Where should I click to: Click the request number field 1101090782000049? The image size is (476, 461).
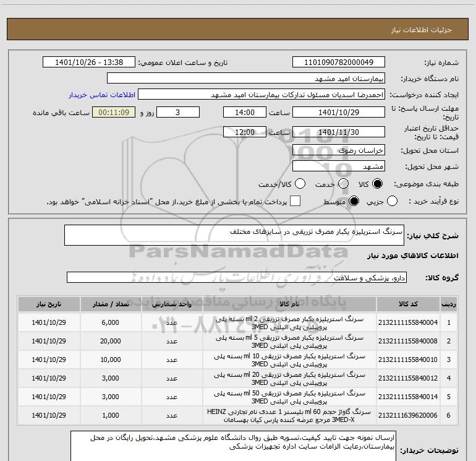[339, 62]
